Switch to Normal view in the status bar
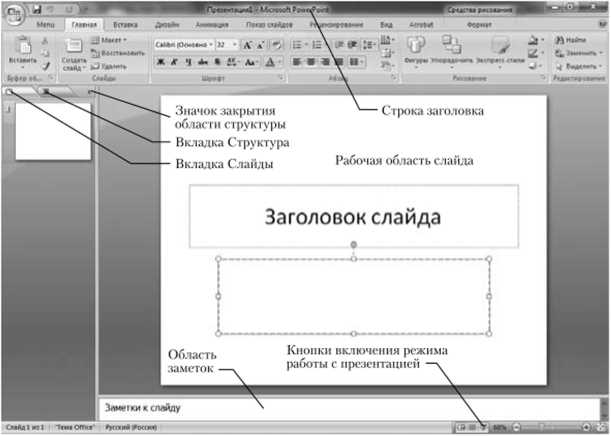The width and height of the screenshot is (611, 436). click(462, 427)
